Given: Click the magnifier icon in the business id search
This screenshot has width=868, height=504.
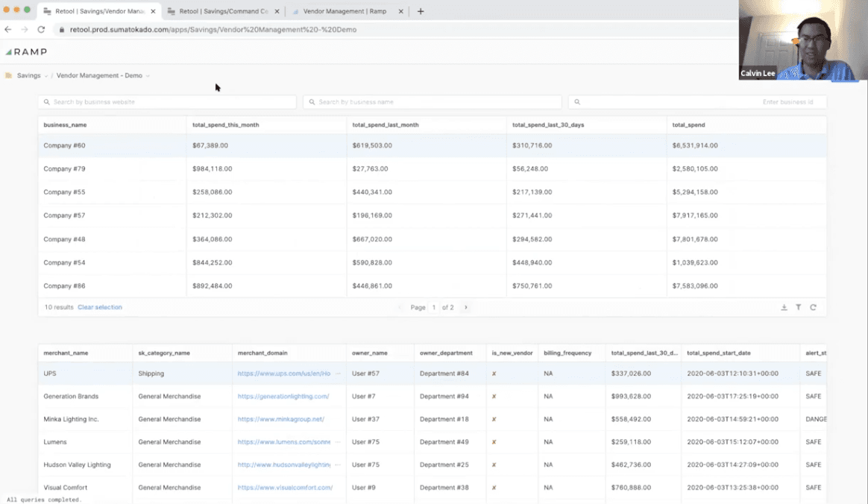Looking at the screenshot, I should click(576, 102).
